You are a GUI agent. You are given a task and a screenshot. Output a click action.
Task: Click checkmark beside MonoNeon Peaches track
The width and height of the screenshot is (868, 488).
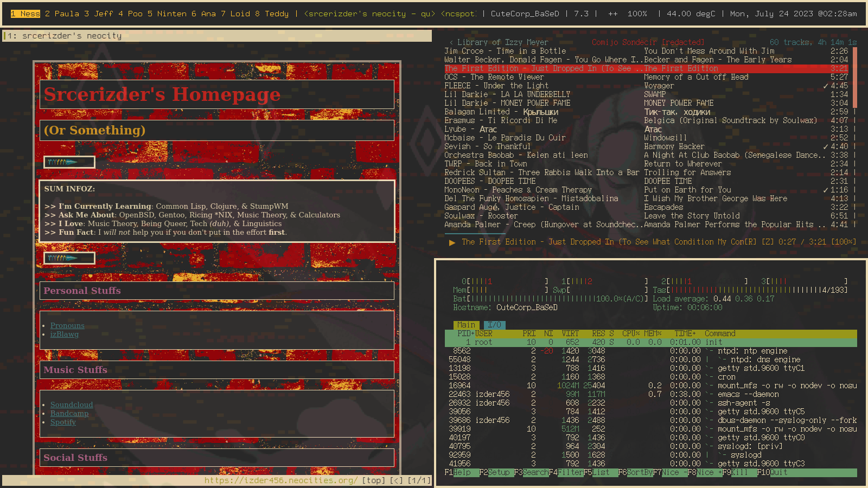826,190
